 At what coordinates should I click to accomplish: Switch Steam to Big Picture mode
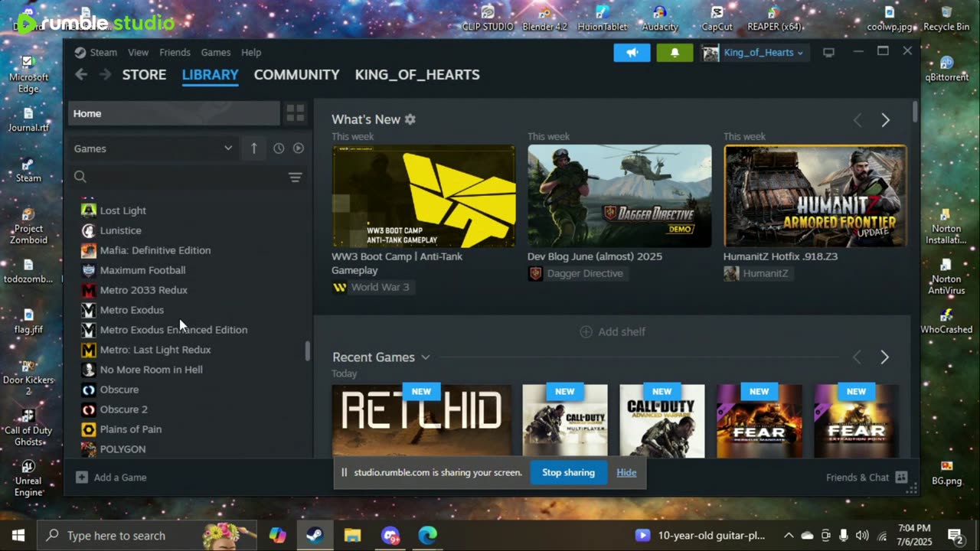[828, 52]
